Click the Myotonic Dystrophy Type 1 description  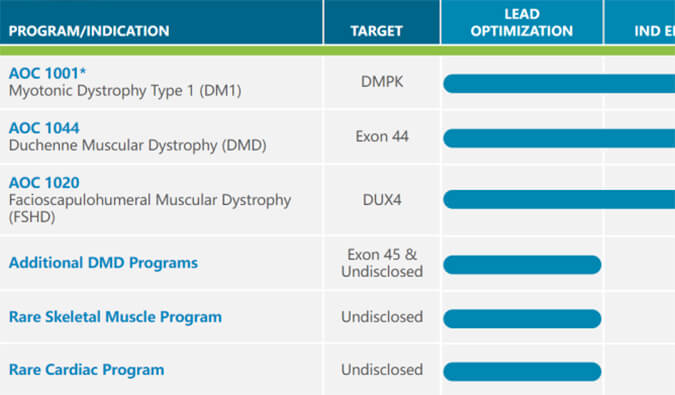125,91
